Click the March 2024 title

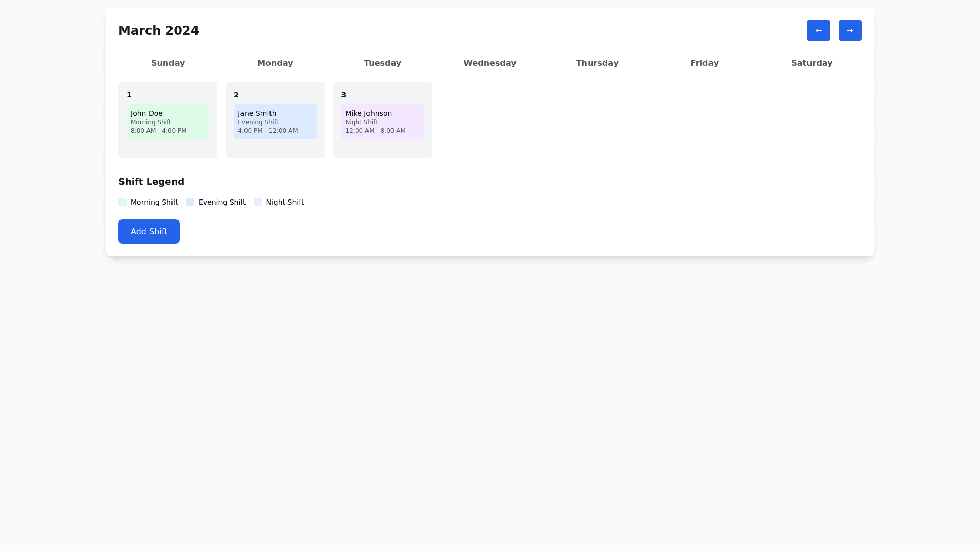tap(159, 31)
